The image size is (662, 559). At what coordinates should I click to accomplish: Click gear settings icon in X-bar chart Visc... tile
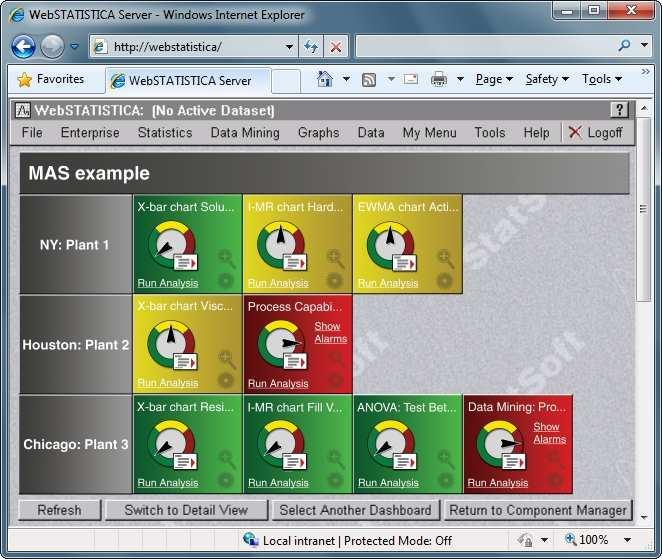click(x=225, y=380)
